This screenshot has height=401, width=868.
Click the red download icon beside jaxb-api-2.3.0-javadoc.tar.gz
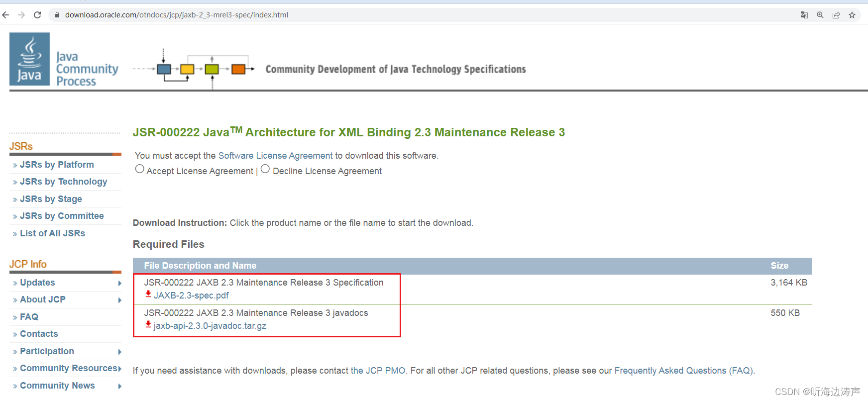click(148, 325)
